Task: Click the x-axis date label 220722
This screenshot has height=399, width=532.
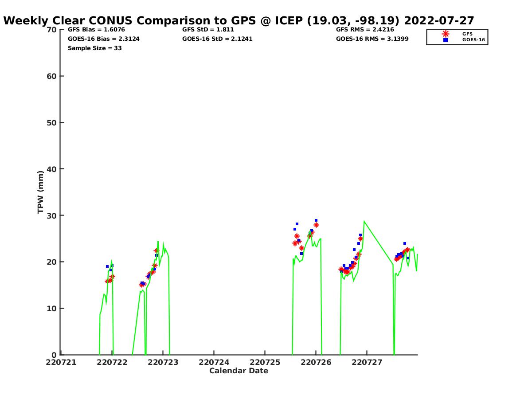Action: point(112,362)
